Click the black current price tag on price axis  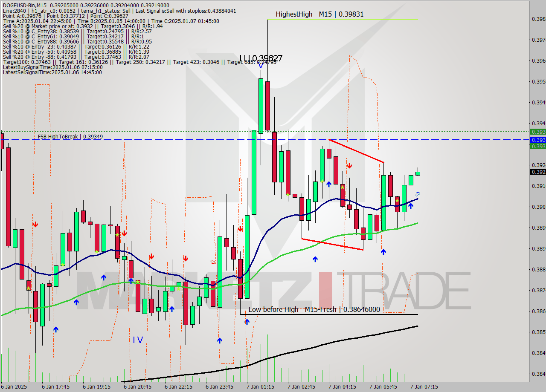[537, 172]
